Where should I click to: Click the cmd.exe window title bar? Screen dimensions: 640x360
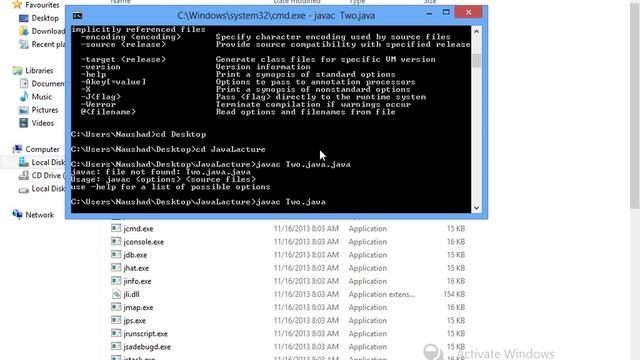click(276, 16)
